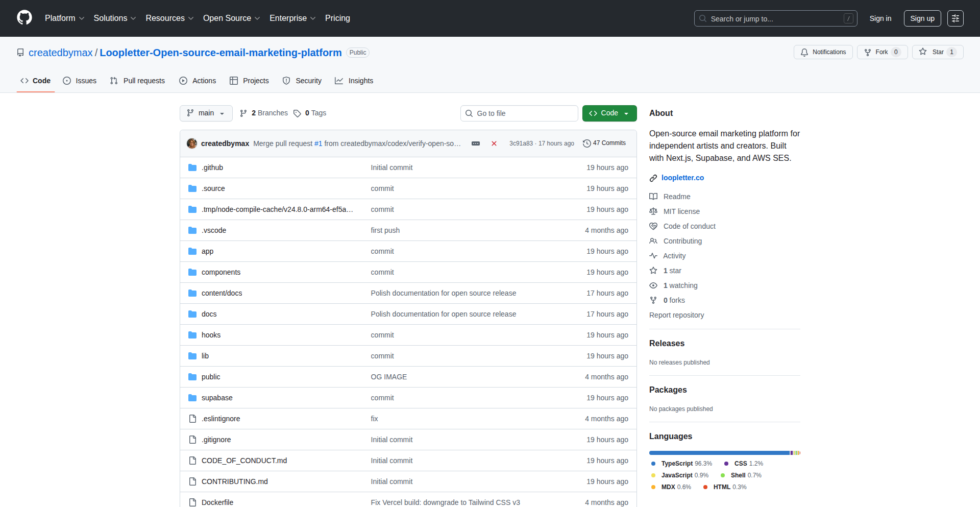This screenshot has height=507, width=980.
Task: Star this repository
Action: [x=938, y=52]
